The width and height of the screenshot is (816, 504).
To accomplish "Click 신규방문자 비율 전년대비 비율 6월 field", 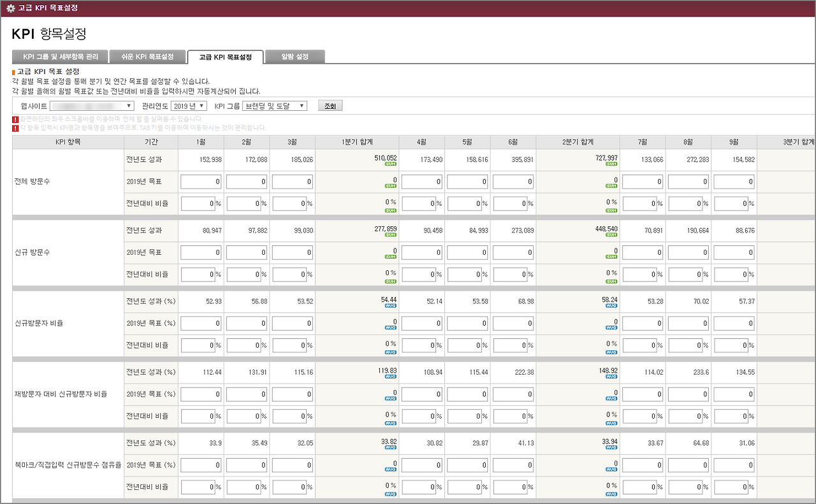I will 511,345.
